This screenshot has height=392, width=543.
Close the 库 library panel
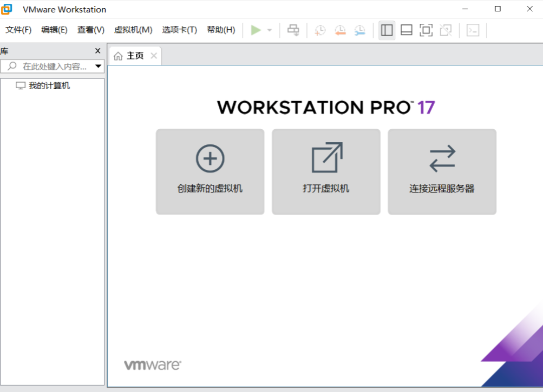(97, 51)
